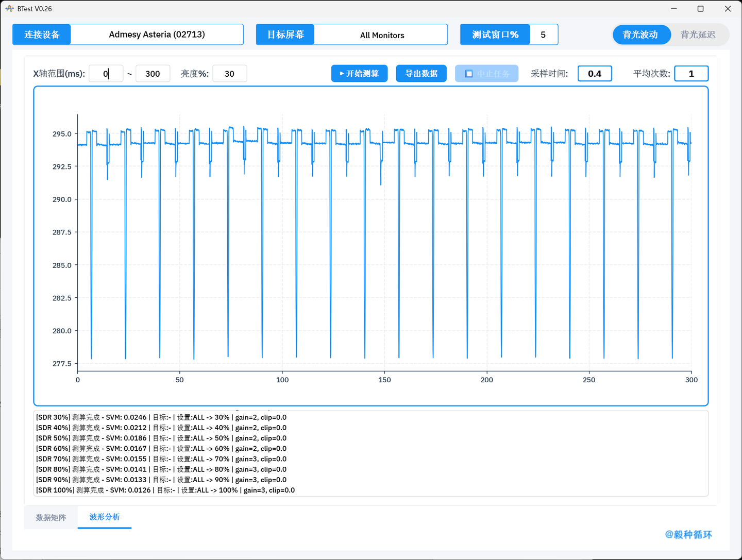Click the SDR 90% log line
The height and width of the screenshot is (560, 742).
point(161,480)
